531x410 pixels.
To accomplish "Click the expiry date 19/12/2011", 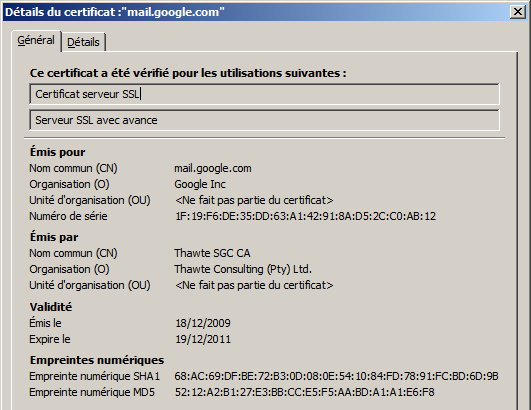I will [x=203, y=339].
